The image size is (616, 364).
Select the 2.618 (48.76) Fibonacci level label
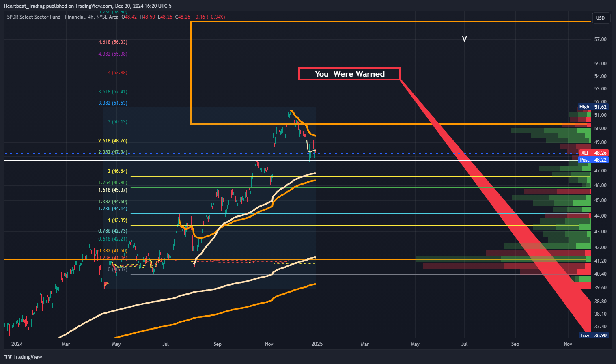point(113,141)
